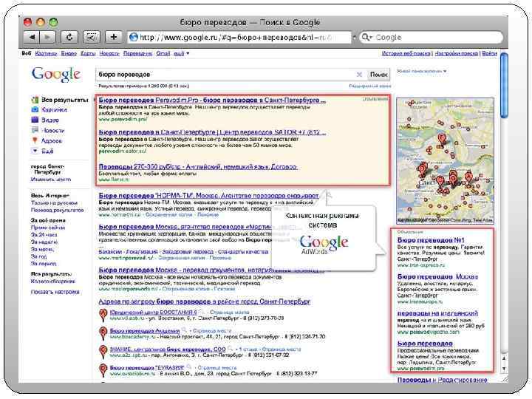Filter results by За год

[38, 256]
